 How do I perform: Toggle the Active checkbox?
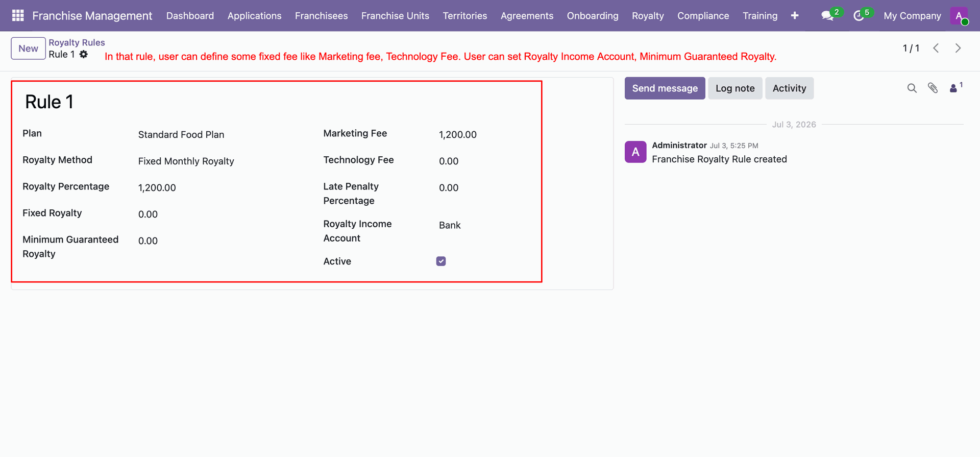[x=441, y=261]
